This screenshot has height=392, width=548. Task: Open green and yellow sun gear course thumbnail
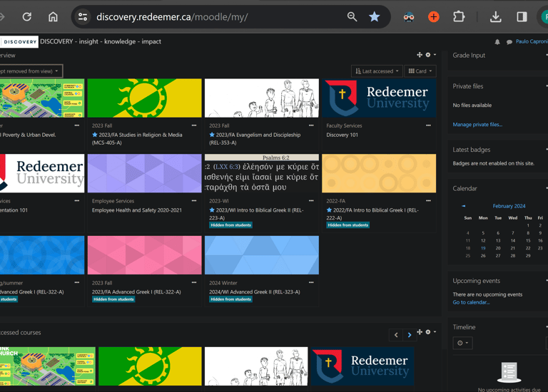coord(145,98)
